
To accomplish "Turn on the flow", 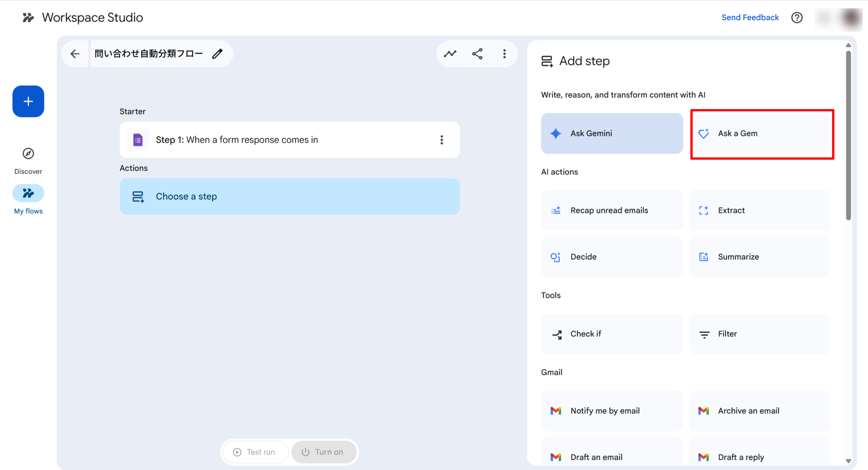I will pos(323,452).
